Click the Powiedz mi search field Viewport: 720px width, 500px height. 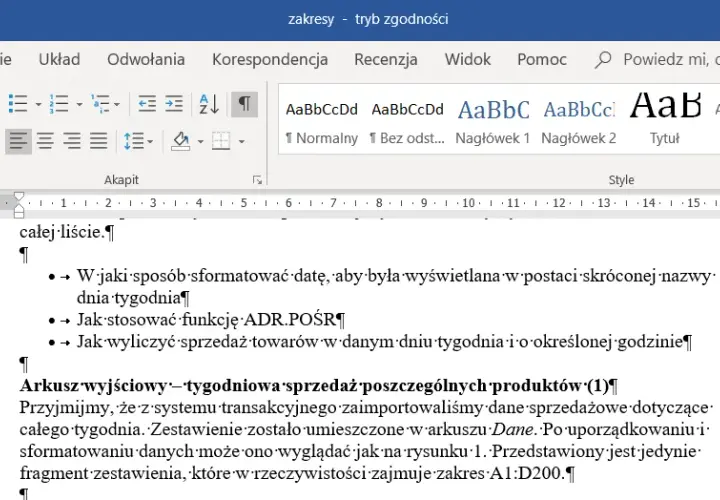pos(670,59)
